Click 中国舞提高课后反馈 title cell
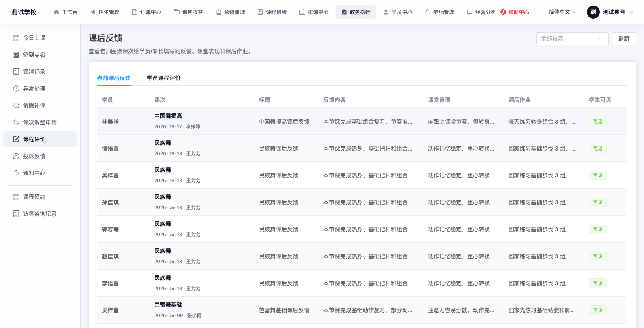 click(x=284, y=122)
